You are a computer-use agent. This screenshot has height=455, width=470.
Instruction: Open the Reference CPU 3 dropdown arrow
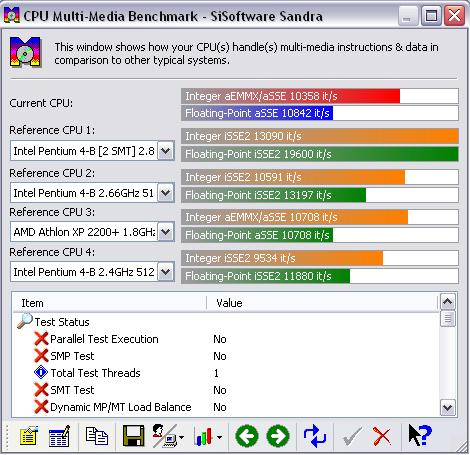pyautogui.click(x=166, y=232)
